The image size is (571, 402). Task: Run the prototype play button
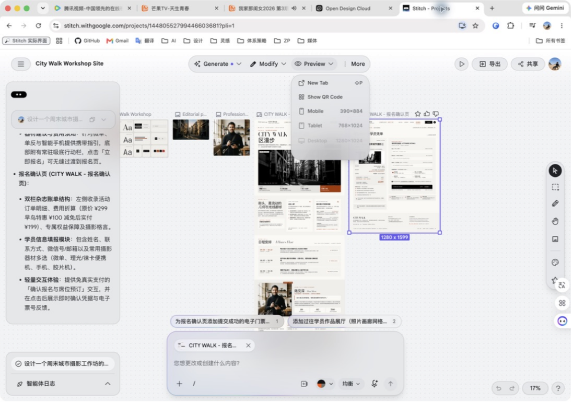click(461, 64)
